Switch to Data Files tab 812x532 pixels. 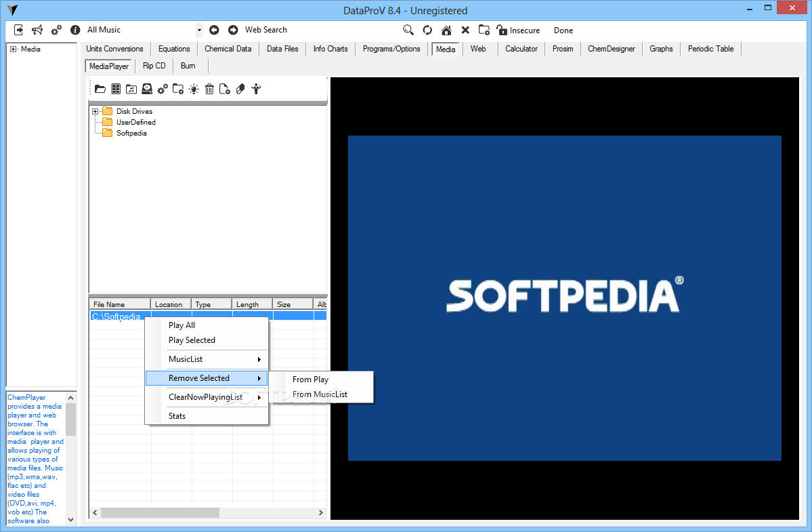(x=282, y=49)
